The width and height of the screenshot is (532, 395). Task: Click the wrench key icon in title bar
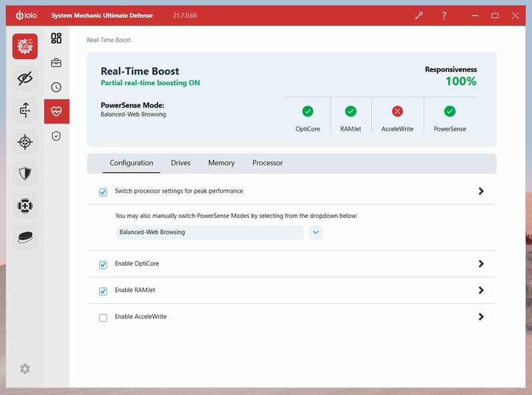click(419, 15)
